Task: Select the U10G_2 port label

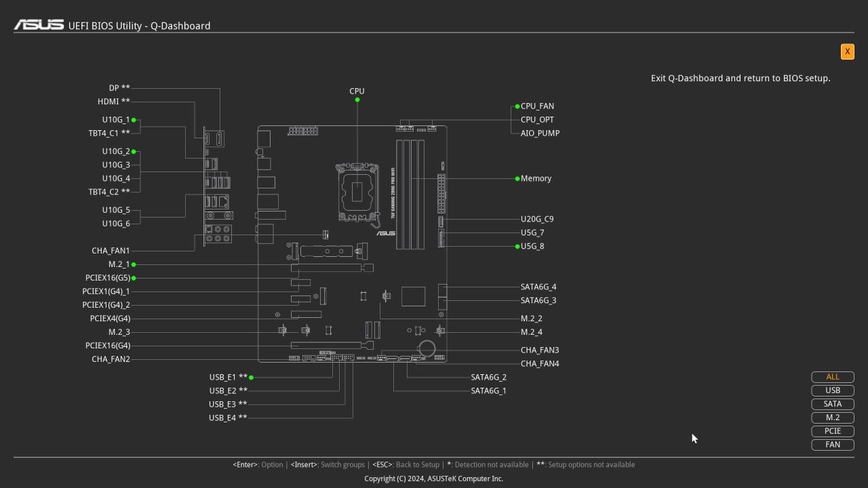Action: pyautogui.click(x=116, y=152)
